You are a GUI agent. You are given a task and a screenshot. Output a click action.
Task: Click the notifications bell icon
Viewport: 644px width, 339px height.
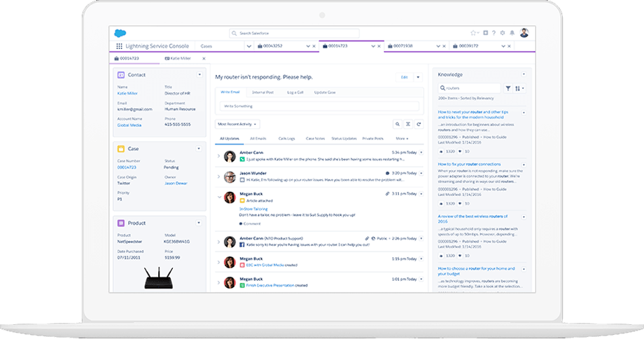pyautogui.click(x=512, y=33)
